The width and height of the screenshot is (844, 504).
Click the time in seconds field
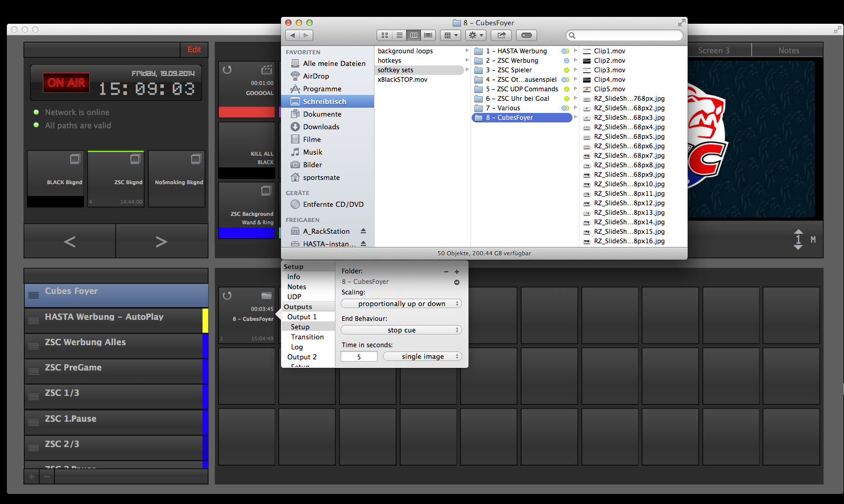click(359, 357)
